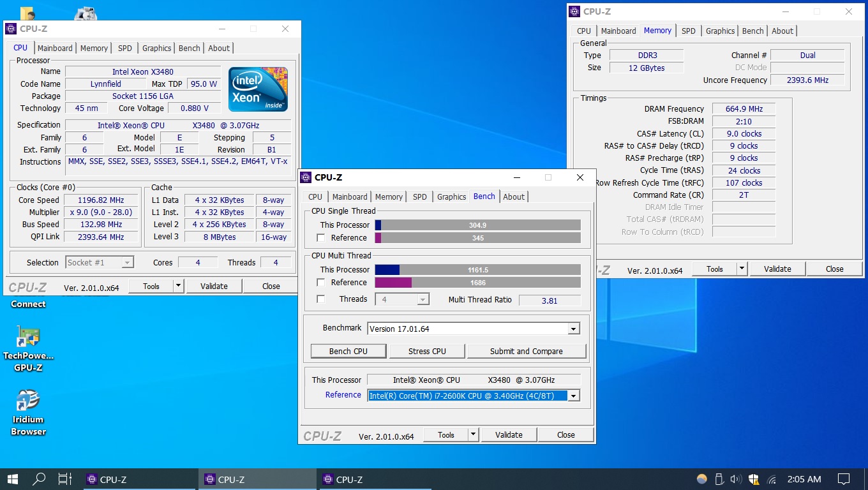This screenshot has width=868, height=490.
Task: Click the Lynnfield code name field
Action: point(106,84)
